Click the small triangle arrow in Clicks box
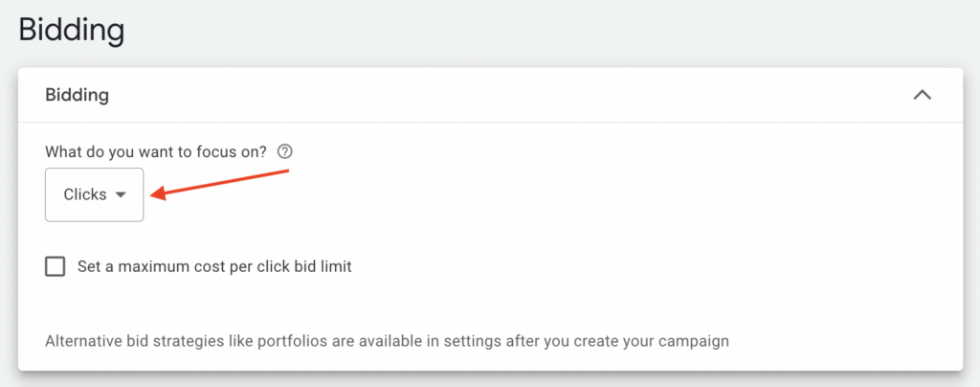This screenshot has height=387, width=980. tap(121, 194)
